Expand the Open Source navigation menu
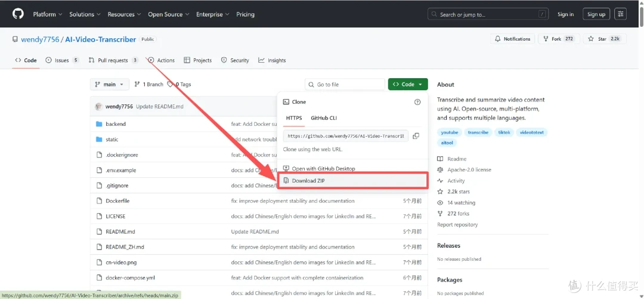 click(169, 14)
